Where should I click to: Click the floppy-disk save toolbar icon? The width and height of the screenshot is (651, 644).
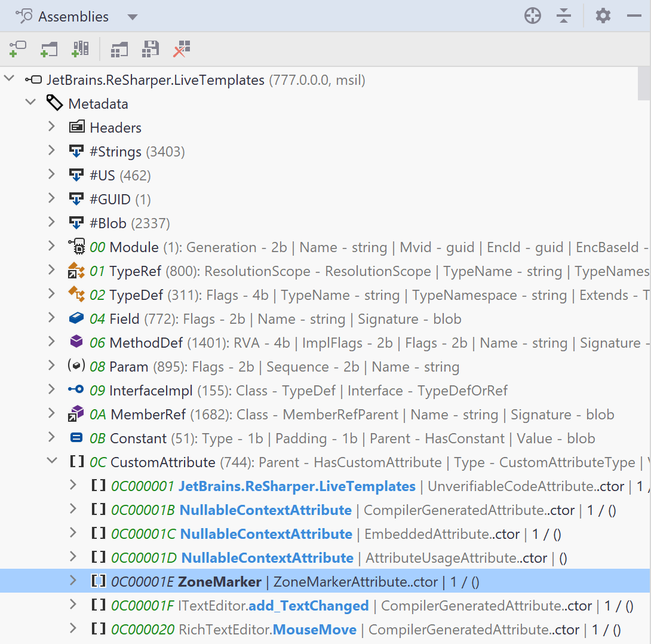(151, 49)
